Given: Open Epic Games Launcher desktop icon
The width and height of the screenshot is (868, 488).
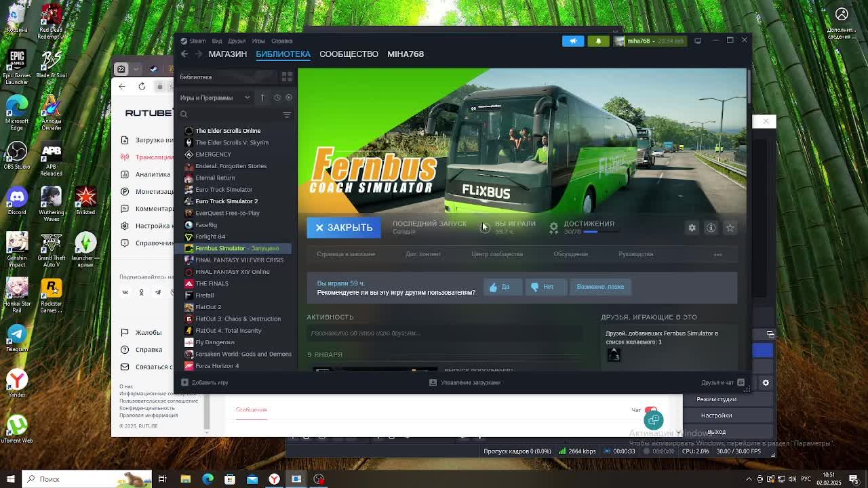Looking at the screenshot, I should click(17, 68).
